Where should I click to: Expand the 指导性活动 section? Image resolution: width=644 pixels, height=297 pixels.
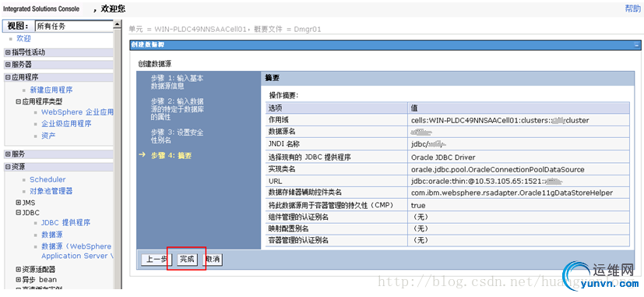[x=9, y=52]
